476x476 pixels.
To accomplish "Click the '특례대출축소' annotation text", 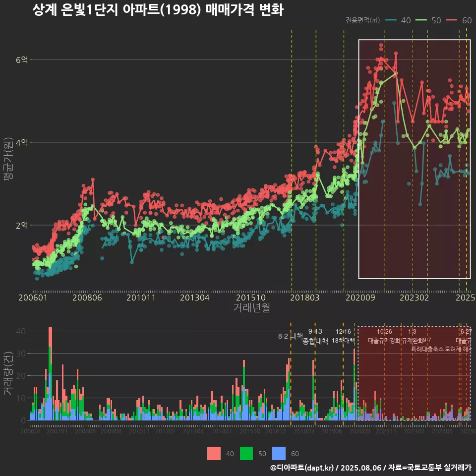I will (x=427, y=349).
